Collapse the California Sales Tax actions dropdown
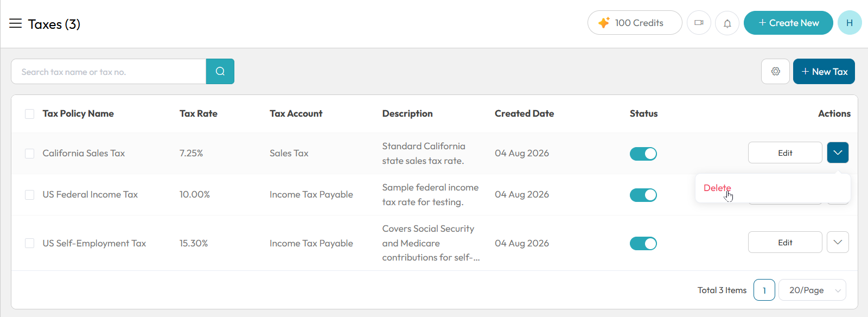The width and height of the screenshot is (868, 317). tap(838, 153)
